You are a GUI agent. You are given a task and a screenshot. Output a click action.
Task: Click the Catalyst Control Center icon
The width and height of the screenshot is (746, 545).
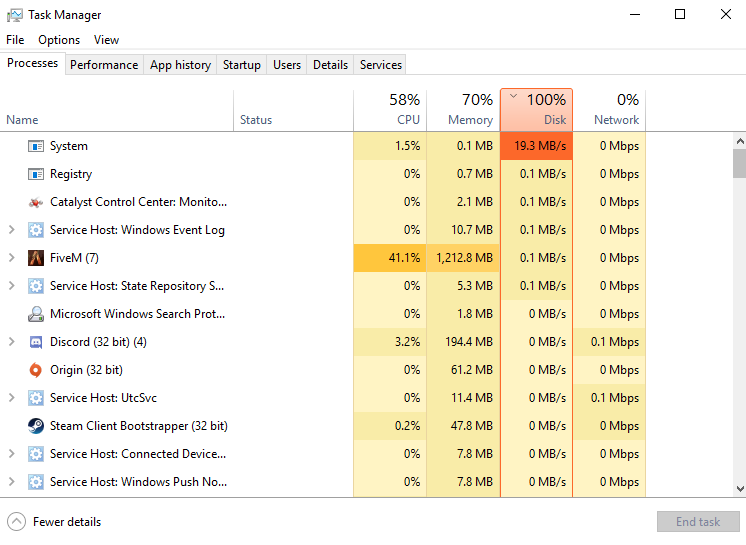36,202
